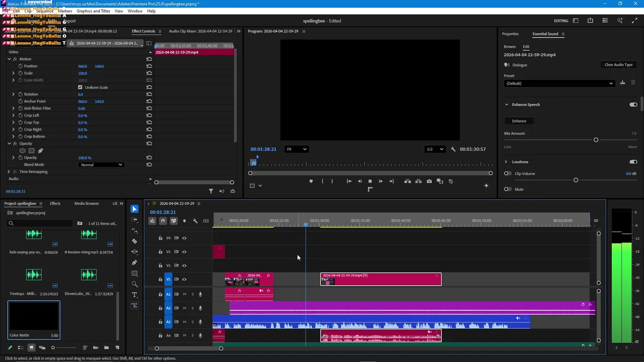Select the Type tool
The height and width of the screenshot is (362, 644).
[134, 295]
